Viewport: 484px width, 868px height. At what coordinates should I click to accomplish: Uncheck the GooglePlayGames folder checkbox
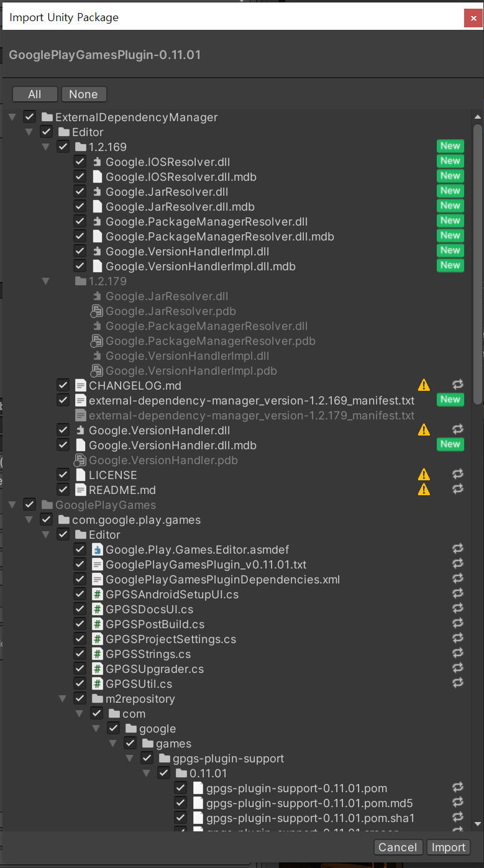29,505
